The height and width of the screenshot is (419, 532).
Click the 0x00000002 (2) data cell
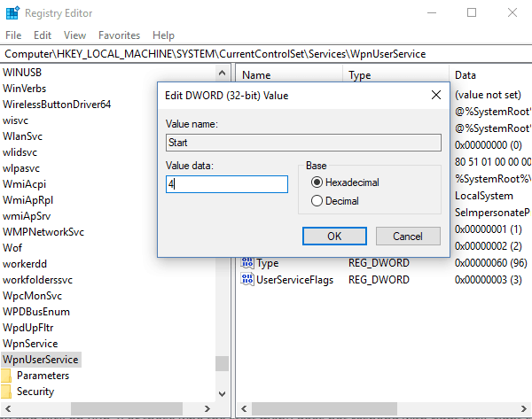pyautogui.click(x=488, y=245)
